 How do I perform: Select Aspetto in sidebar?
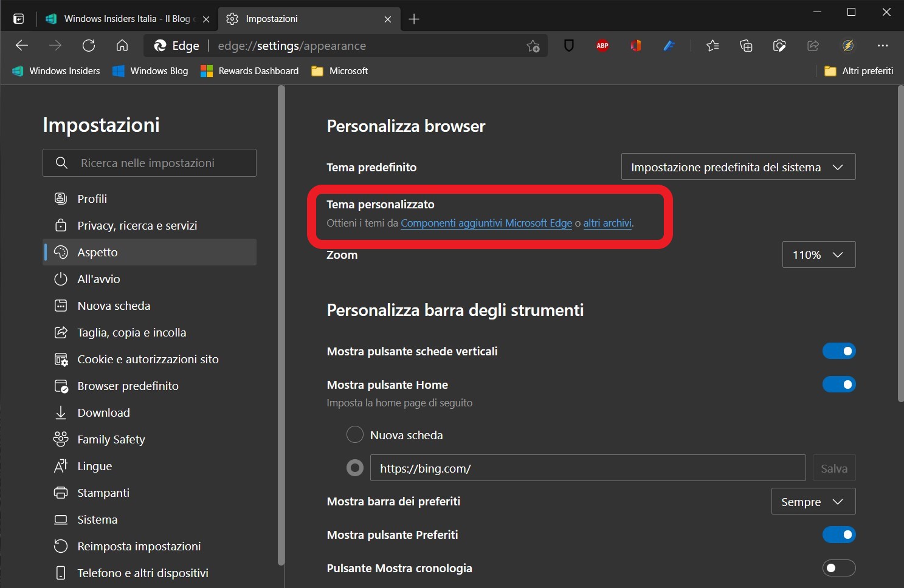(150, 252)
